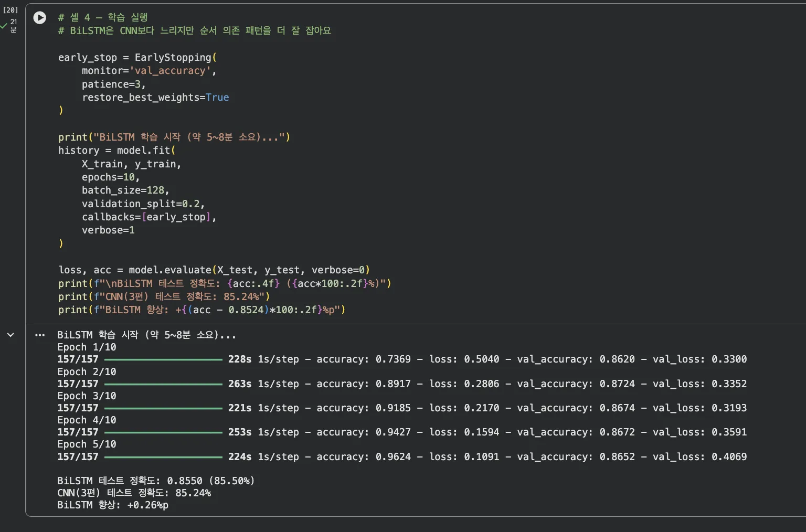Click the val_accuracy: 0.8620 value

(576, 359)
